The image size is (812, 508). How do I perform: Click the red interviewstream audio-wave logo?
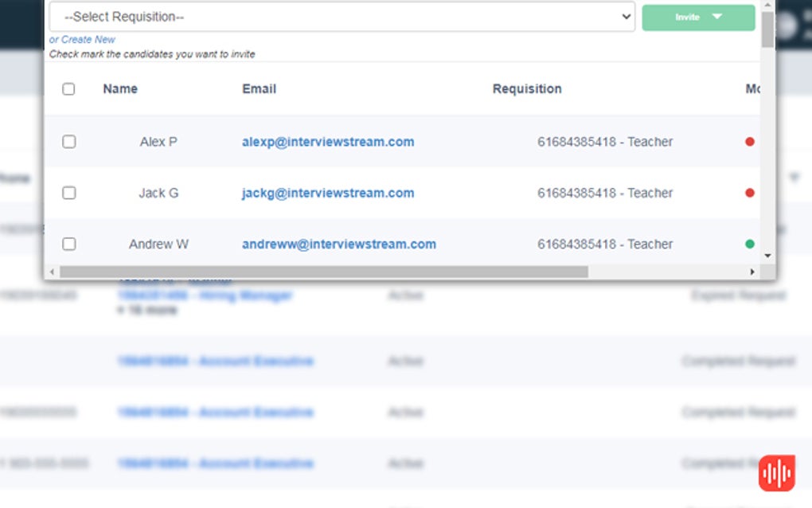pos(777,472)
